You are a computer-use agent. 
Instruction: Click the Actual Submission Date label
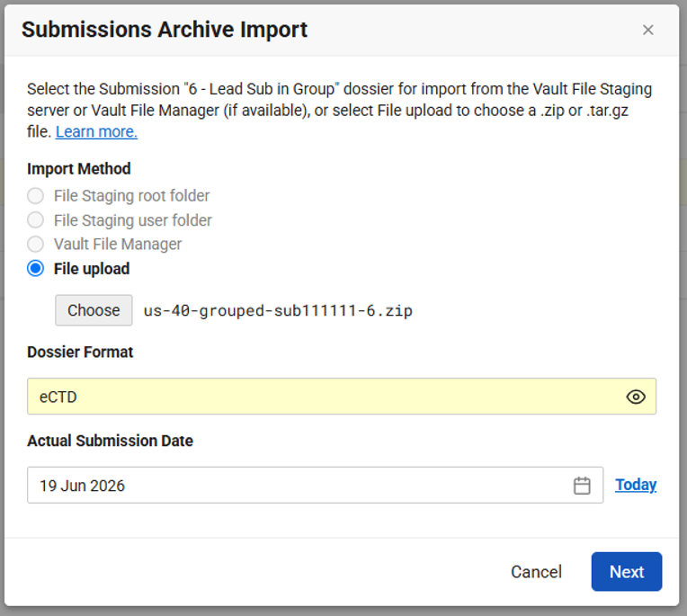coord(110,441)
